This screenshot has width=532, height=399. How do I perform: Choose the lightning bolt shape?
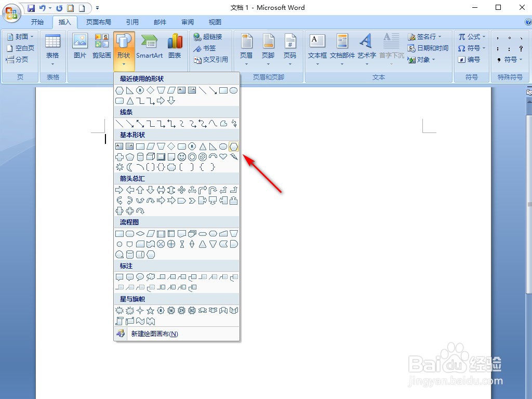coord(234,157)
